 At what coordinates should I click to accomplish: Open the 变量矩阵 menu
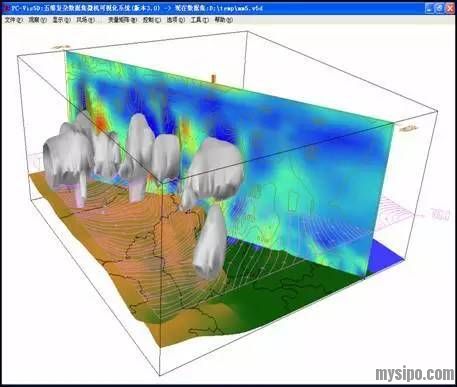122,20
